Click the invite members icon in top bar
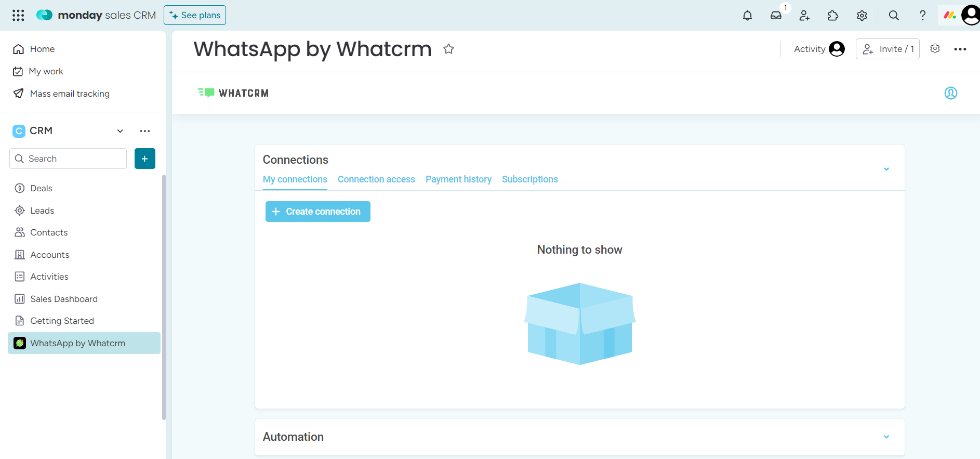This screenshot has height=459, width=980. (804, 16)
